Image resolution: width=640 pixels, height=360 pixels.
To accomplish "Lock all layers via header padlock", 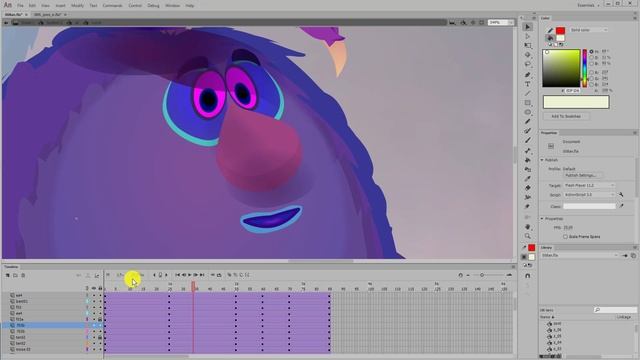I will pos(100,288).
